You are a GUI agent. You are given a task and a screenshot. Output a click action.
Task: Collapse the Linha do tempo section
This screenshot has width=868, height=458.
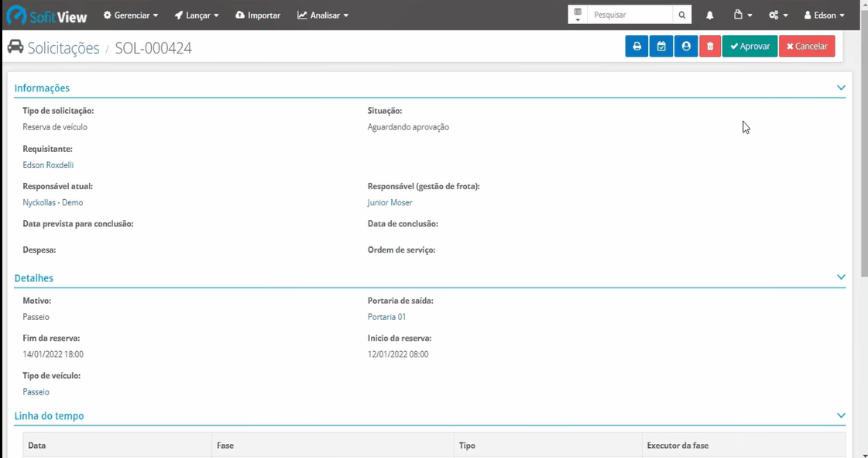pyautogui.click(x=841, y=415)
